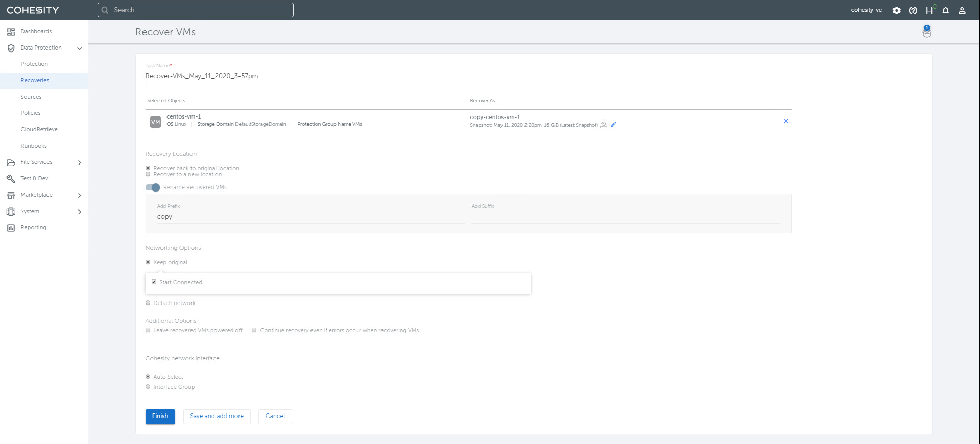Remove centos-vm-1 with the X icon
The width and height of the screenshot is (980, 444).
tap(785, 121)
